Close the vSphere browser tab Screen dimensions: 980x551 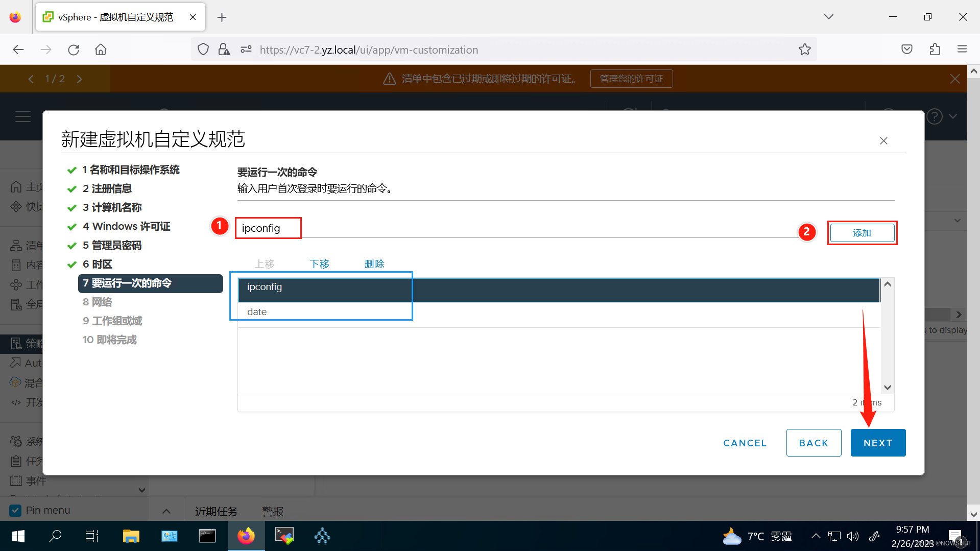[193, 17]
